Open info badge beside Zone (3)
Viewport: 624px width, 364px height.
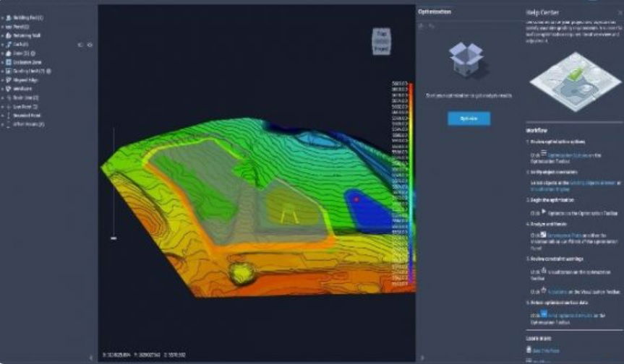click(33, 53)
